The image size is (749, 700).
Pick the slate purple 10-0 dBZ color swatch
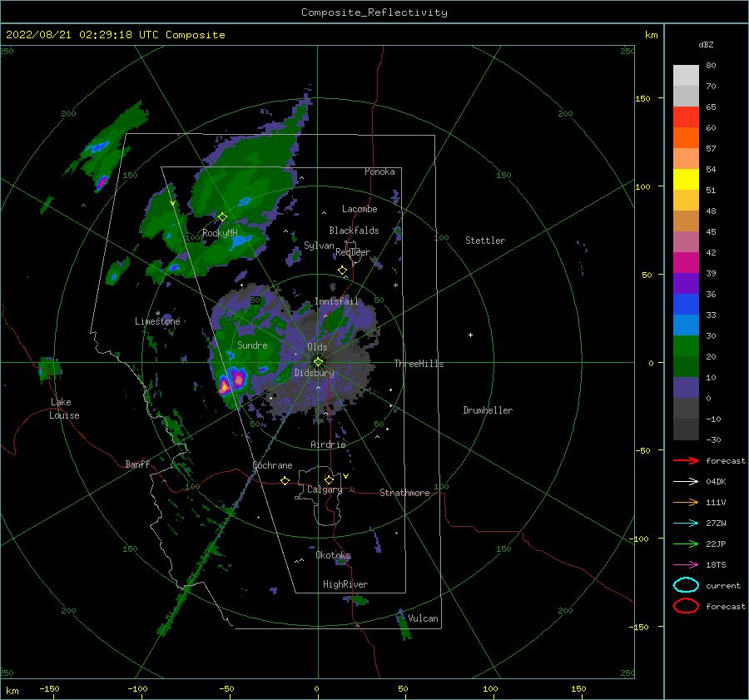point(686,388)
